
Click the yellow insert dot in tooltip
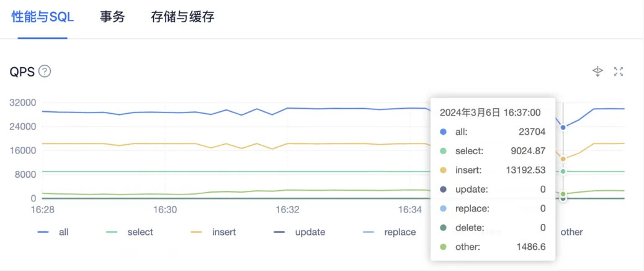pos(443,170)
